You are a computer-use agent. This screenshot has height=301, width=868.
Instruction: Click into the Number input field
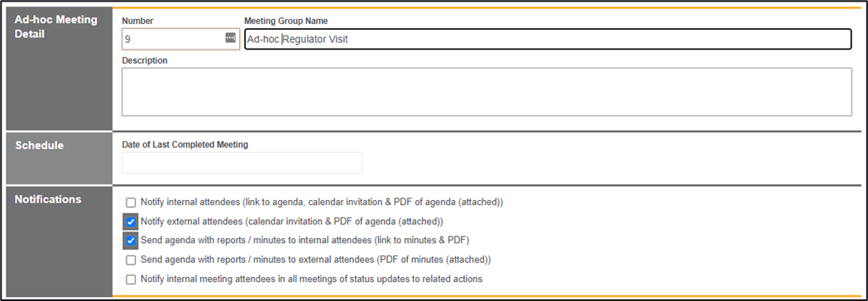click(180, 40)
